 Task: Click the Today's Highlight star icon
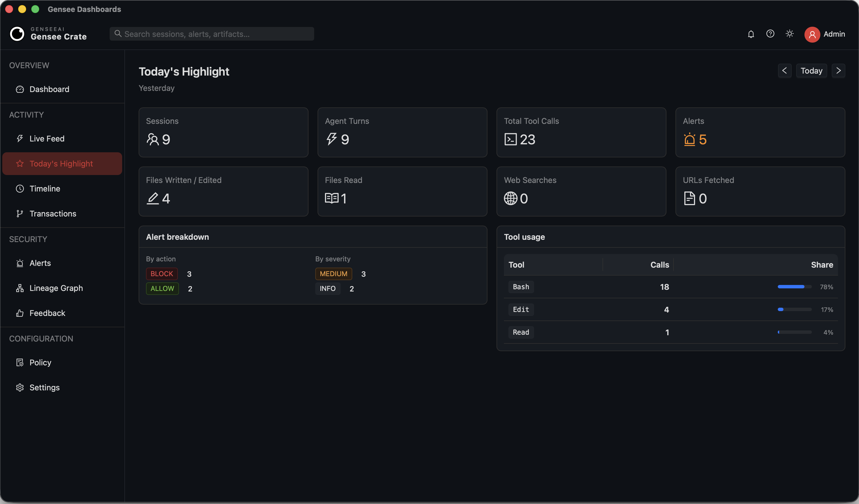[x=20, y=164]
